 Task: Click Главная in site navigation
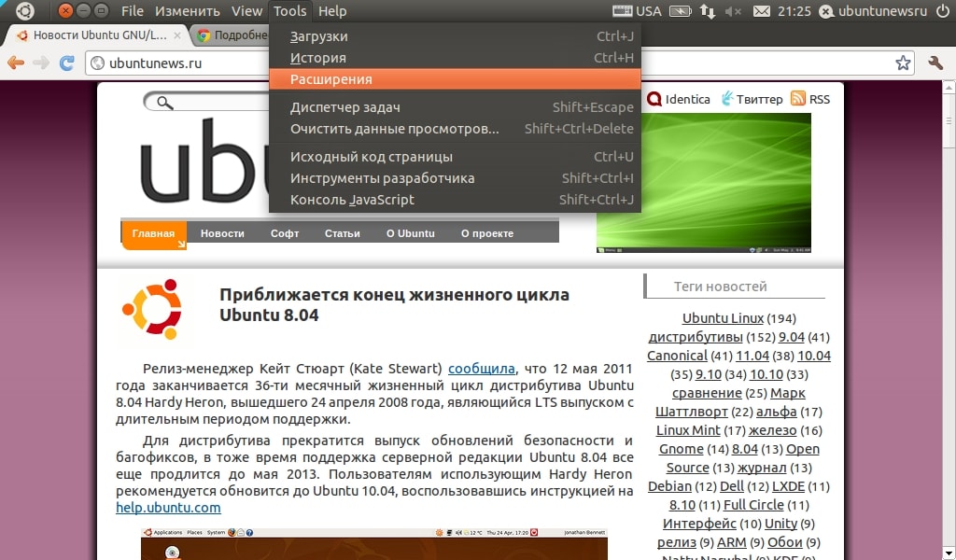(x=154, y=234)
